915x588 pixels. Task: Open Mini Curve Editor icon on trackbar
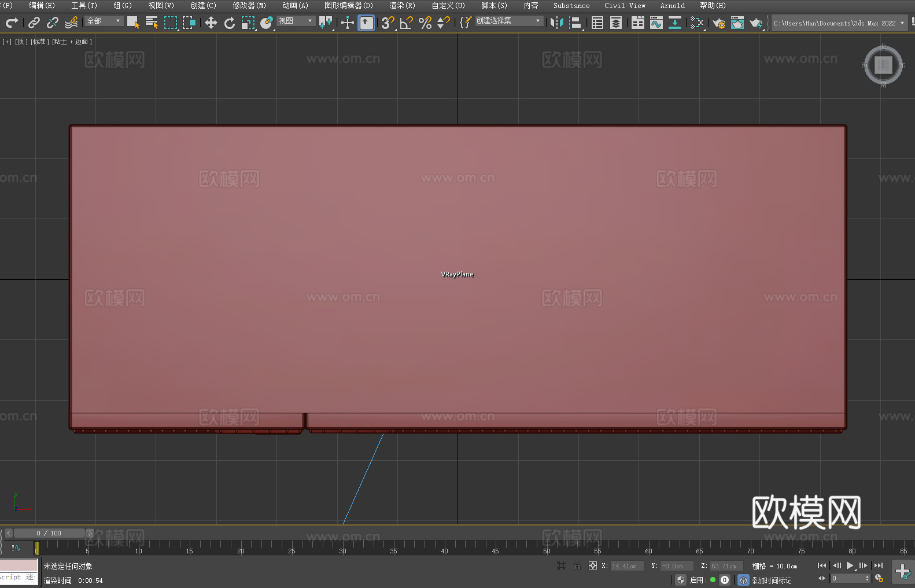(16, 548)
